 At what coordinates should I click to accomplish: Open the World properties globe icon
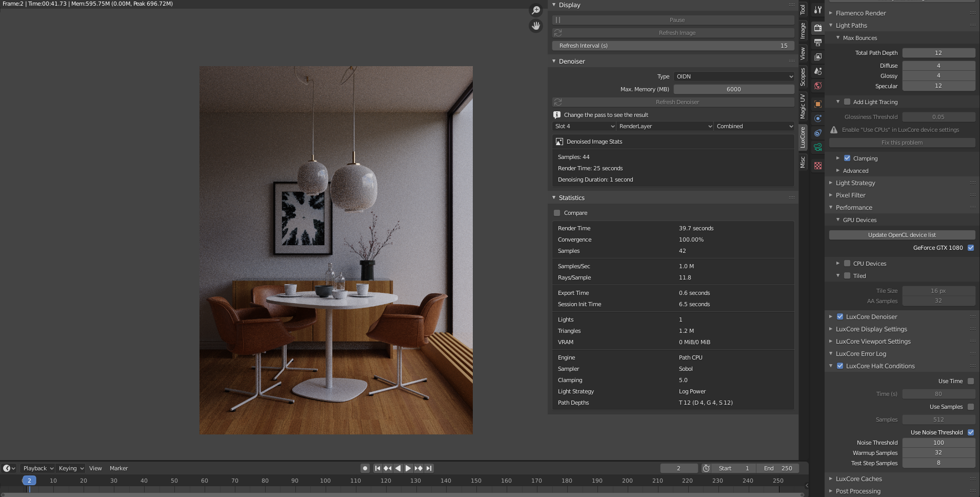(818, 86)
